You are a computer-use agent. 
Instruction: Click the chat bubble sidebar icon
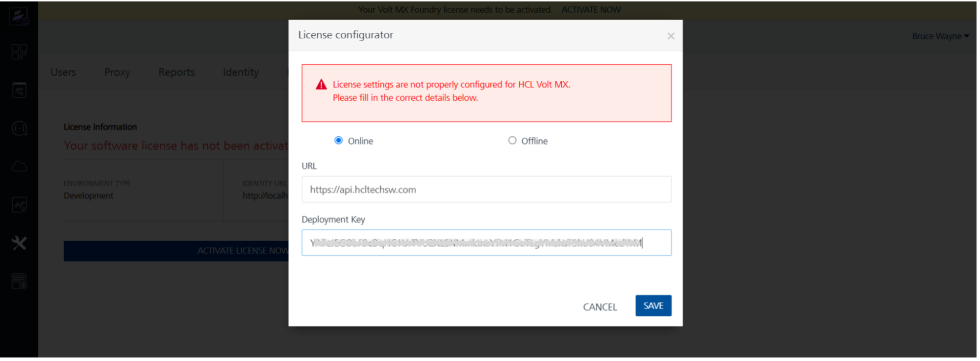pyautogui.click(x=19, y=128)
